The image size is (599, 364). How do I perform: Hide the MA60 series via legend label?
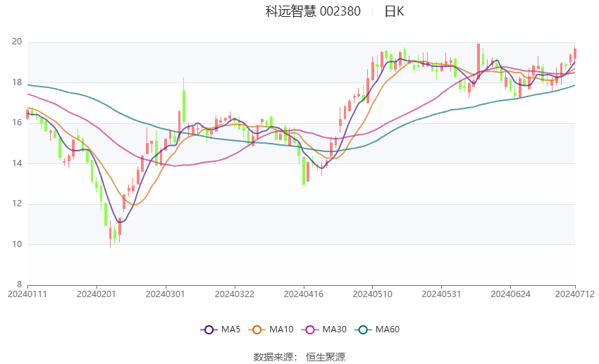[388, 329]
